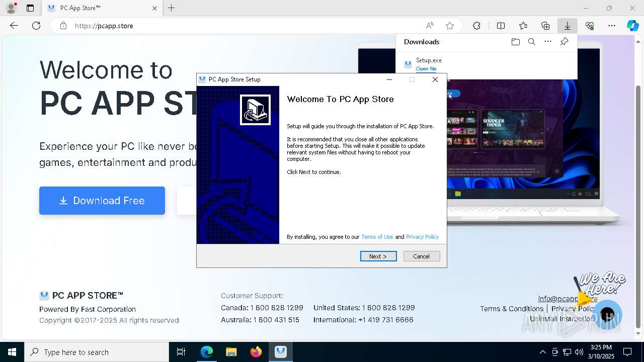The width and height of the screenshot is (644, 362).
Task: Open Edge Settings and more menu
Action: [x=612, y=26]
